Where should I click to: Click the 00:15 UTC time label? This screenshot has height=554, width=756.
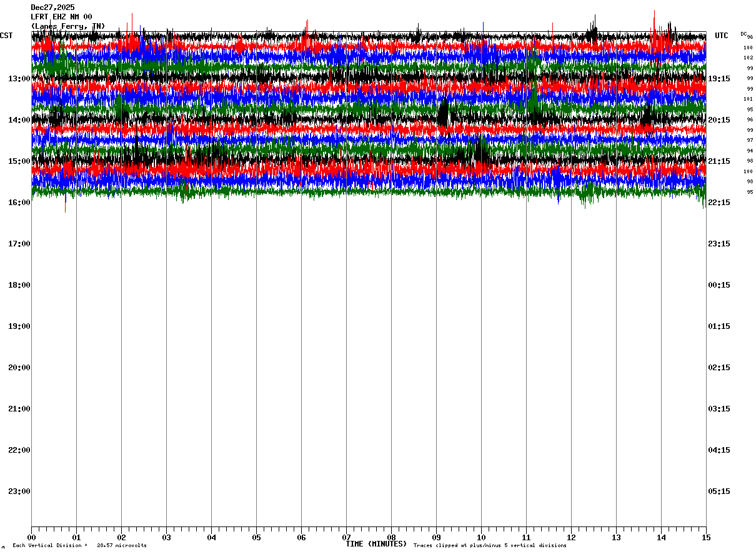tap(719, 285)
